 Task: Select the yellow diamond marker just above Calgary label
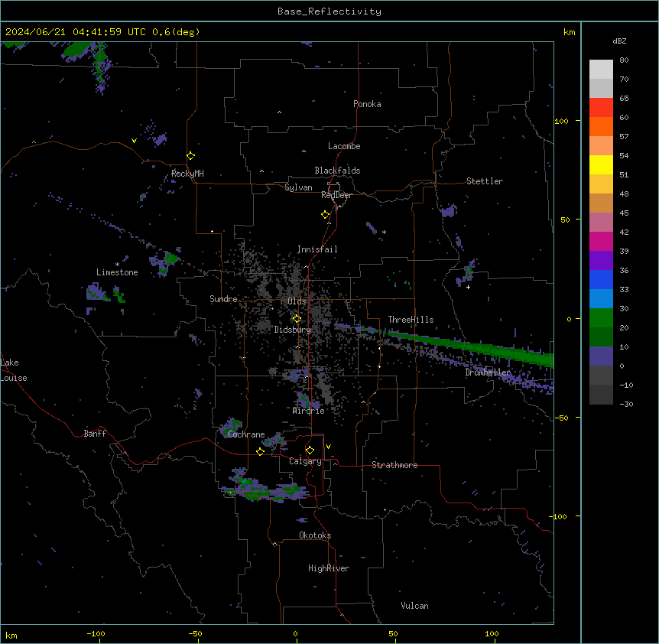point(310,450)
